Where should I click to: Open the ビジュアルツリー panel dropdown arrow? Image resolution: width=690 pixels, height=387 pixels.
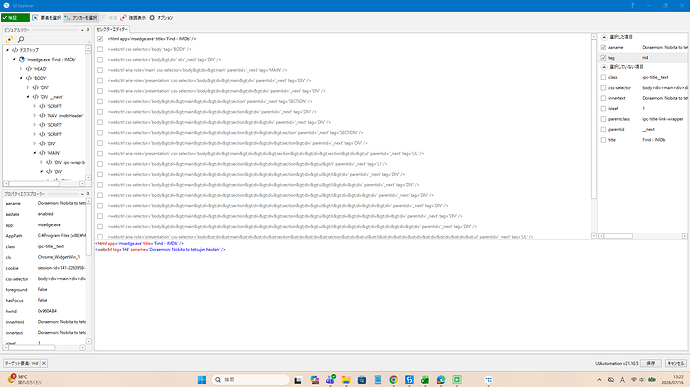click(82, 30)
